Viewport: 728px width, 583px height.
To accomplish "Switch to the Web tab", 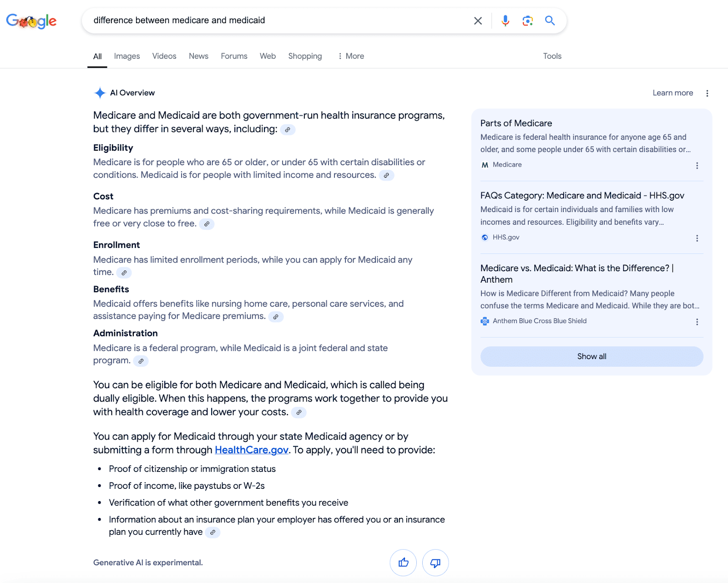I will point(268,56).
